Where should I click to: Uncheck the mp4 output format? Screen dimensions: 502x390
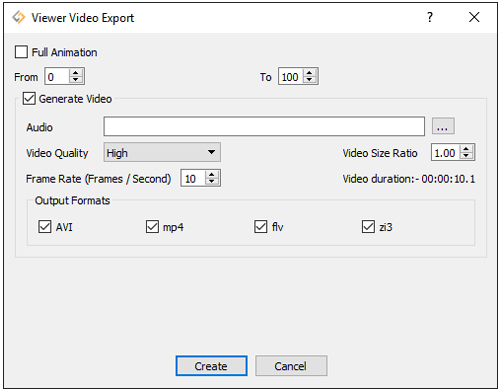(152, 227)
